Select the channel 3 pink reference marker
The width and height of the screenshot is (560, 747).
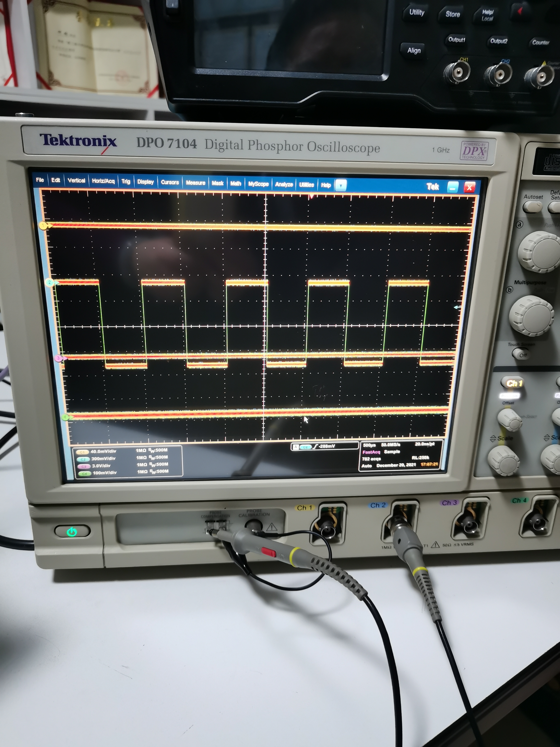point(59,358)
